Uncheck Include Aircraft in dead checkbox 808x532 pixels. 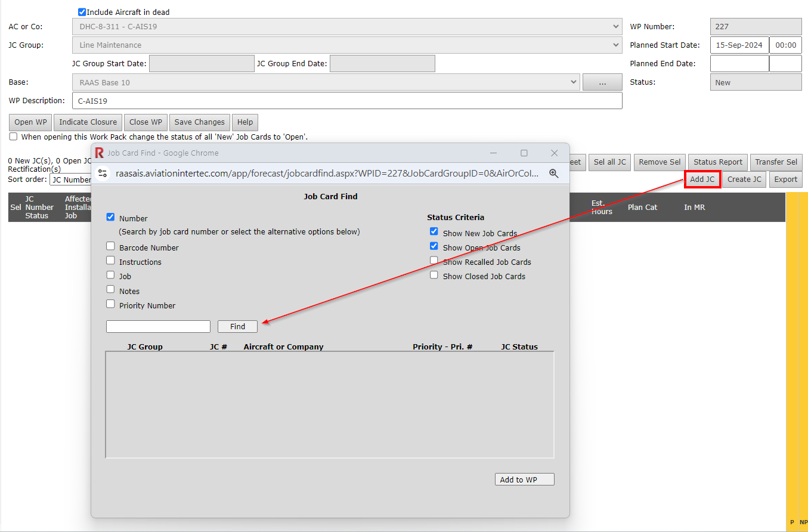coord(82,12)
